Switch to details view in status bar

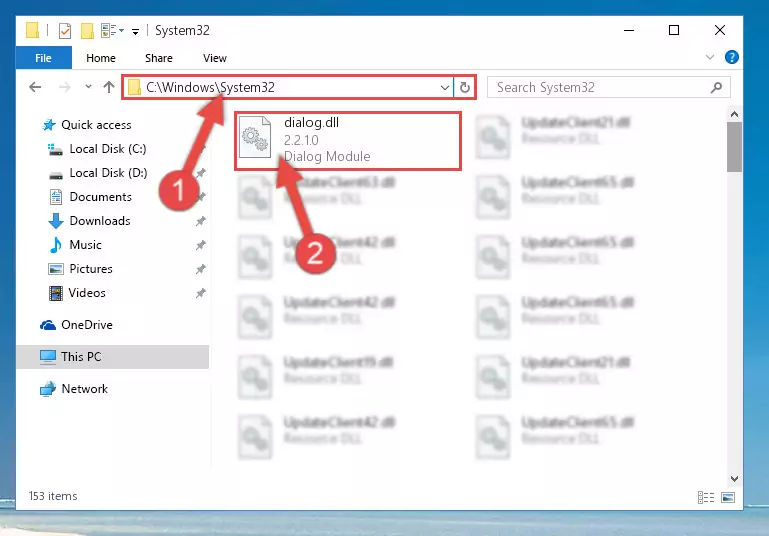[706, 498]
